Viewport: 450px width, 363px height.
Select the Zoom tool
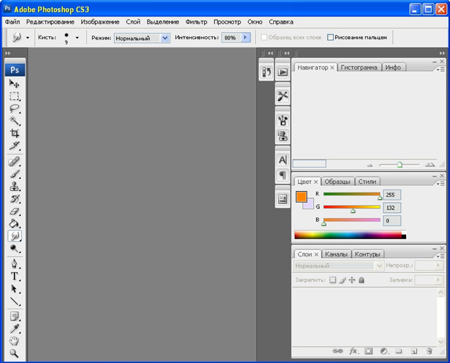tap(14, 353)
